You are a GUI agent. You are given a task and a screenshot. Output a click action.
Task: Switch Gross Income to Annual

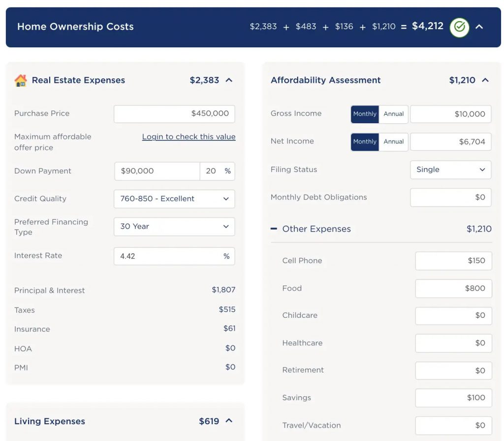(x=393, y=114)
